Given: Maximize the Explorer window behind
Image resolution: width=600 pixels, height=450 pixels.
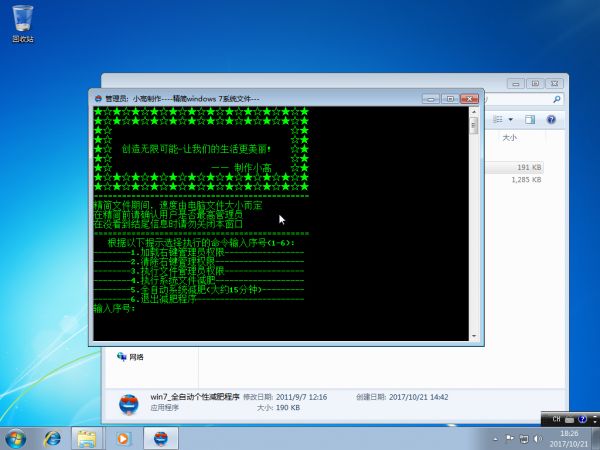Looking at the screenshot, I should (x=535, y=83).
